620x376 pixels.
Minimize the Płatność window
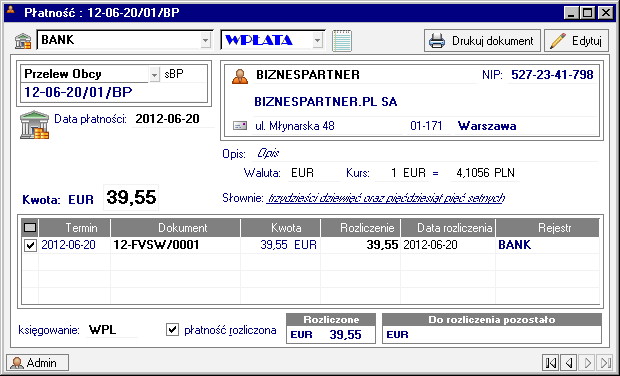point(570,13)
